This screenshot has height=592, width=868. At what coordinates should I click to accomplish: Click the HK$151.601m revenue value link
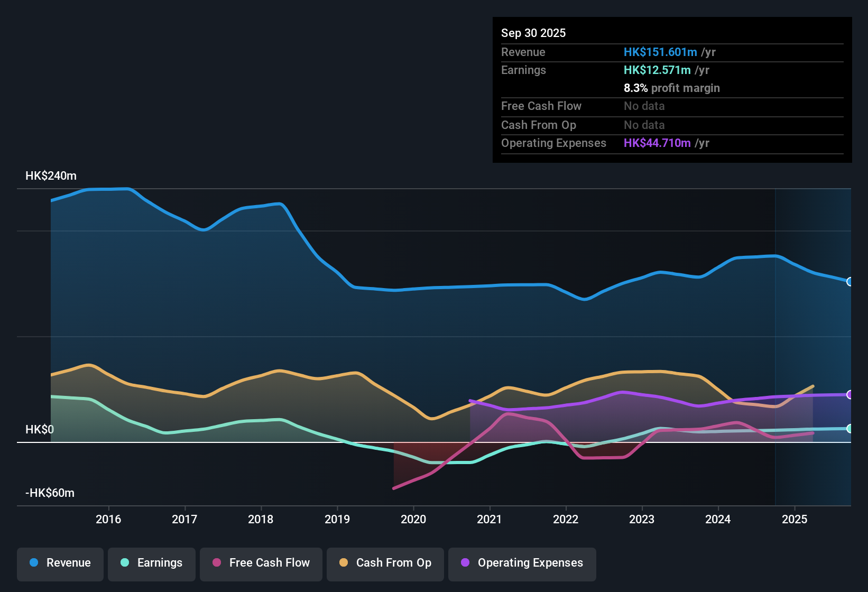coord(660,52)
